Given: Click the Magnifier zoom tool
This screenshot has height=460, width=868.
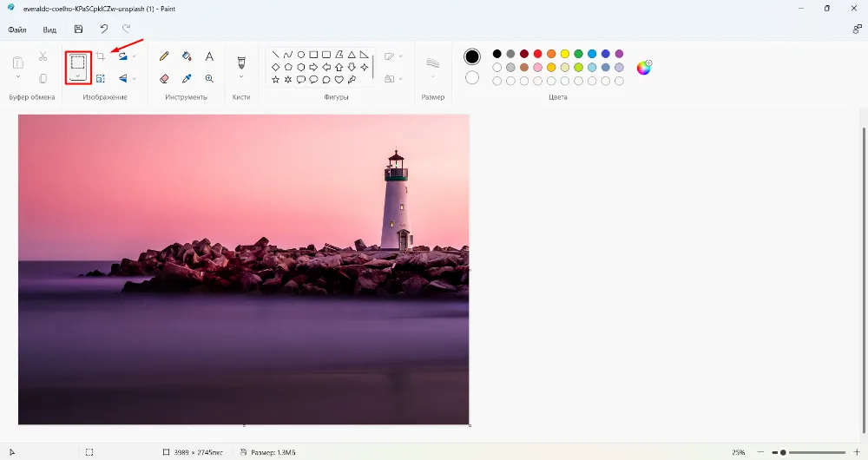Looking at the screenshot, I should click(209, 78).
